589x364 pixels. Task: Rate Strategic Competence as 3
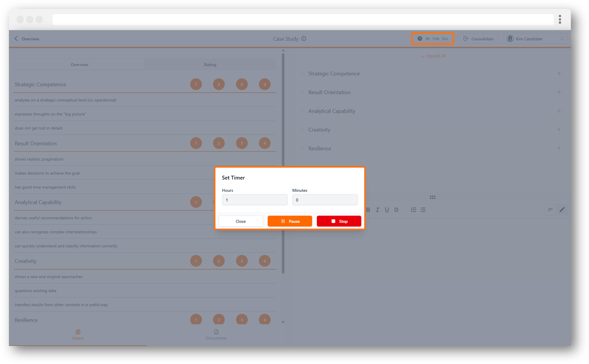coord(242,84)
